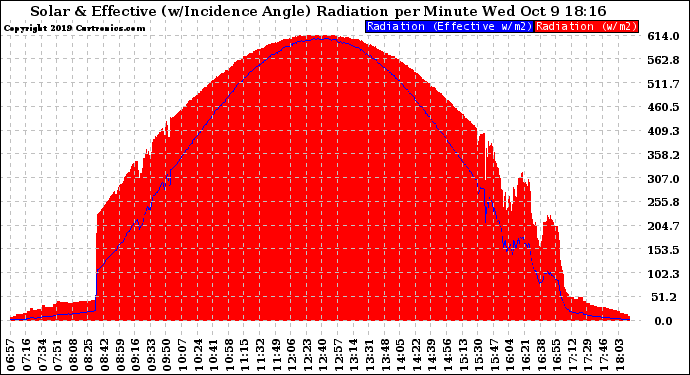
Task: Click the 10:24 time label
Action: click(198, 355)
